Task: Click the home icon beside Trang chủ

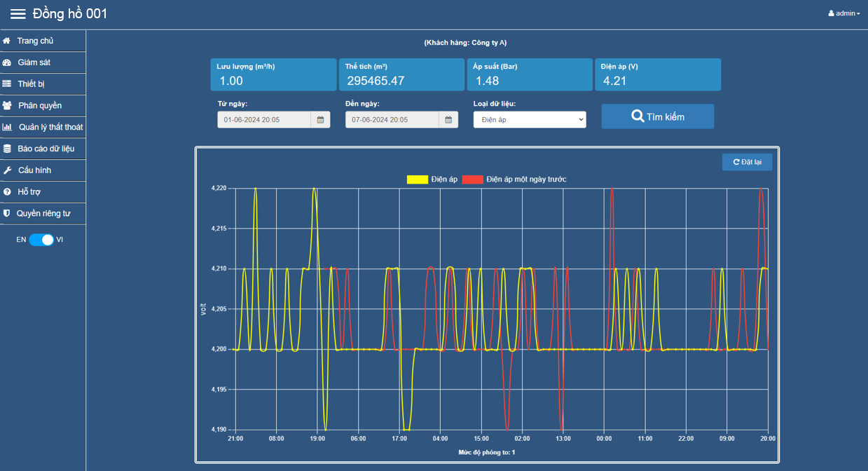Action: (7, 41)
